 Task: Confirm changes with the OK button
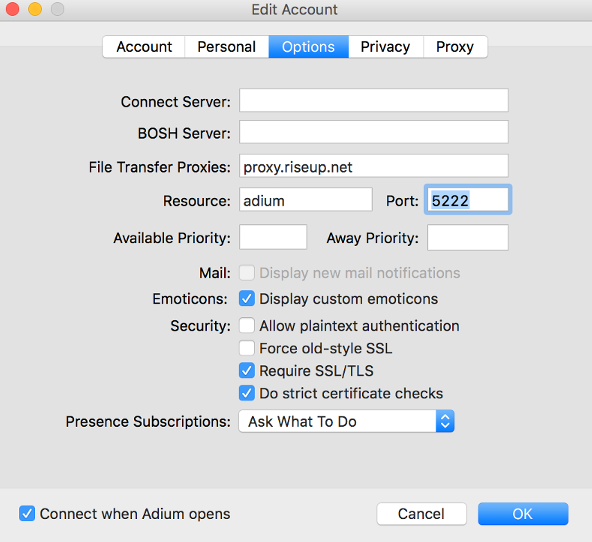pos(523,514)
